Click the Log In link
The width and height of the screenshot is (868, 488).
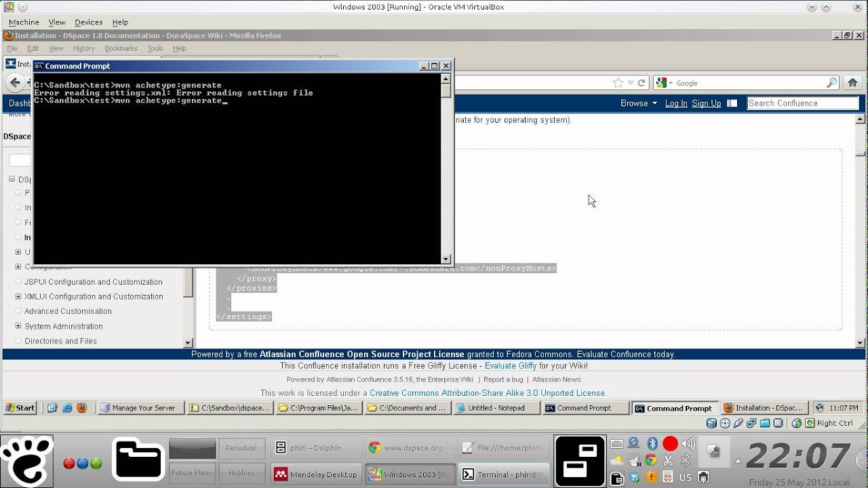pos(676,103)
